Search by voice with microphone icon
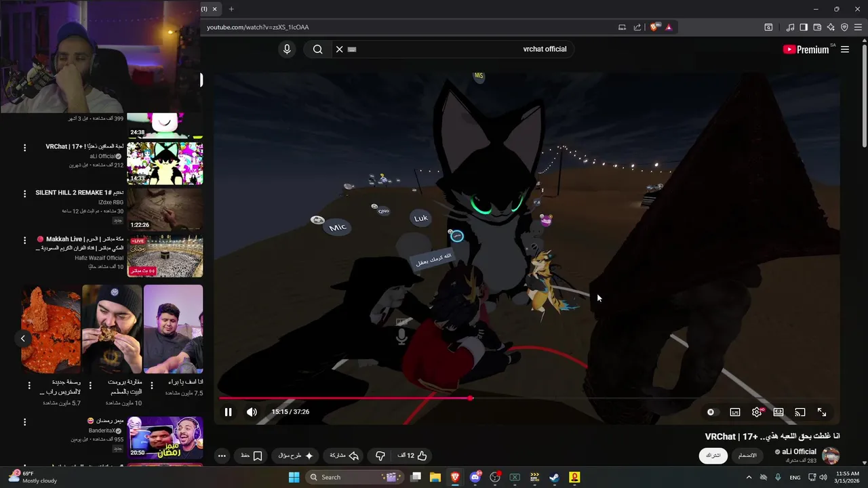 click(x=287, y=49)
